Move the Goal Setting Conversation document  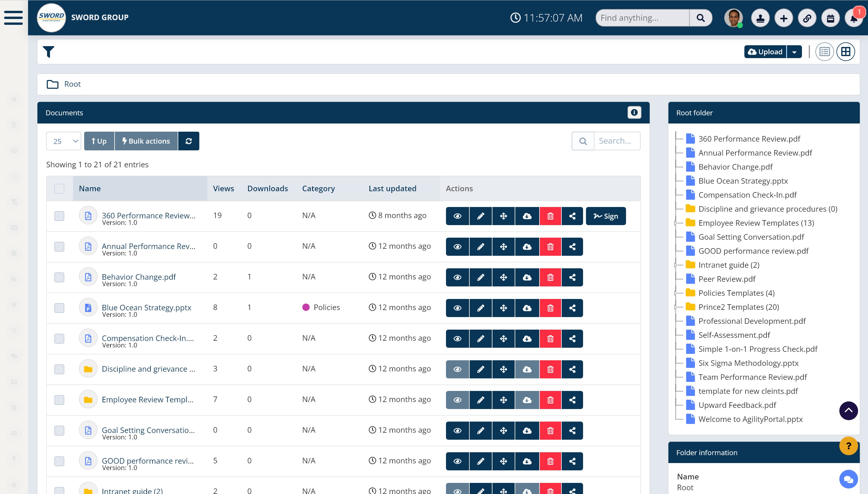[x=504, y=431]
